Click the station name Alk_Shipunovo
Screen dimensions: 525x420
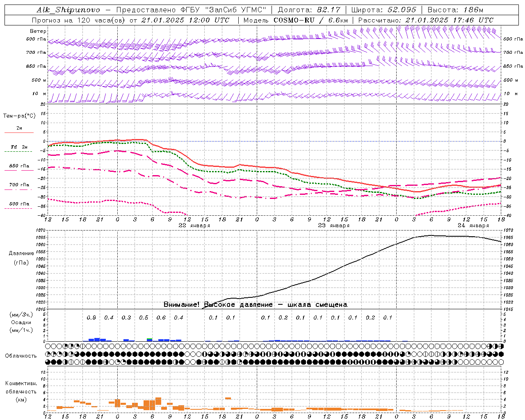(68, 10)
